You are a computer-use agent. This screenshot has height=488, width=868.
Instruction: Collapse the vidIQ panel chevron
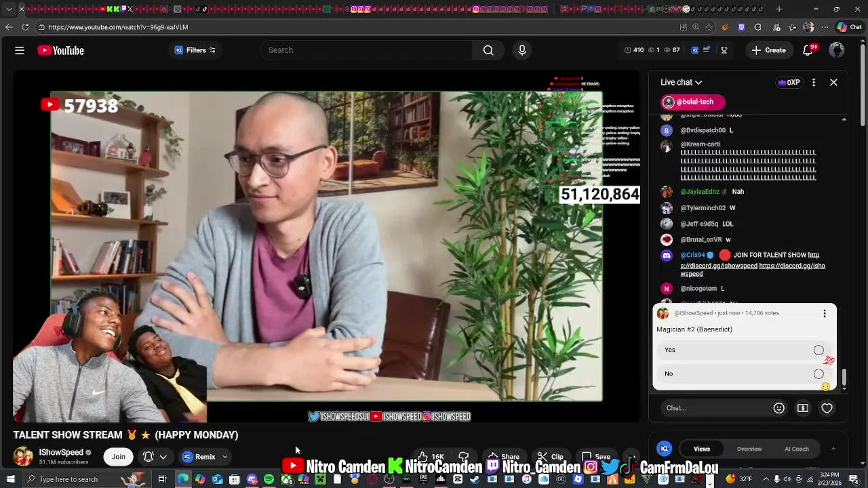[x=833, y=449]
